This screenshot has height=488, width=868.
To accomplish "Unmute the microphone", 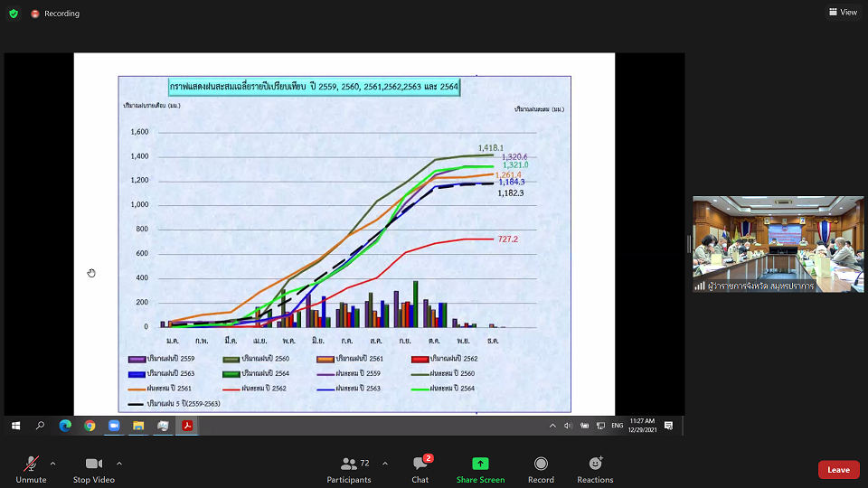I will point(31,470).
